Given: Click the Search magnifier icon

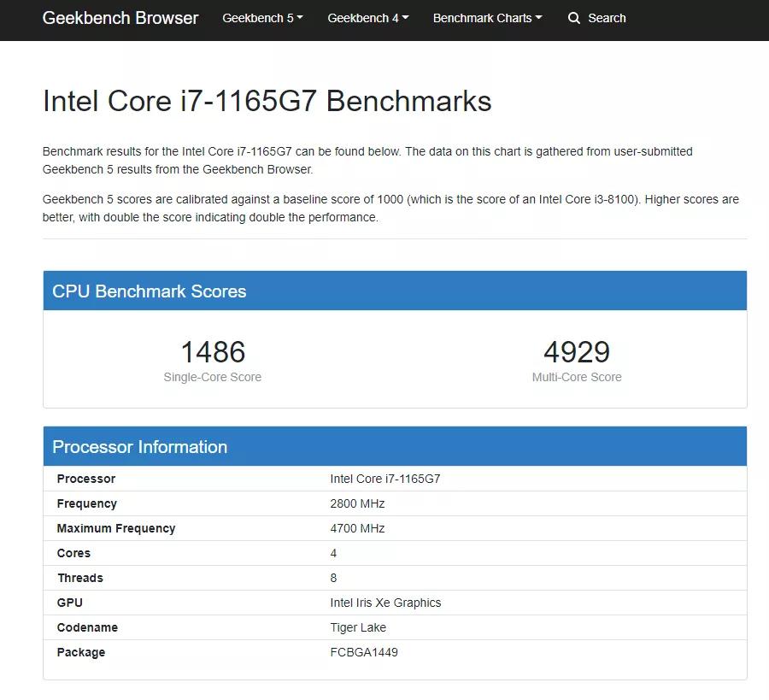Looking at the screenshot, I should pyautogui.click(x=574, y=18).
